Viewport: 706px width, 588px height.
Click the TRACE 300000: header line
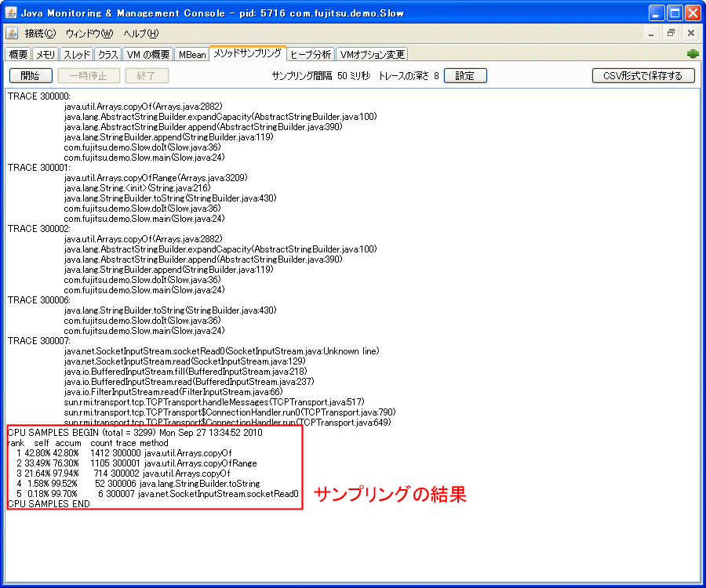[39, 96]
